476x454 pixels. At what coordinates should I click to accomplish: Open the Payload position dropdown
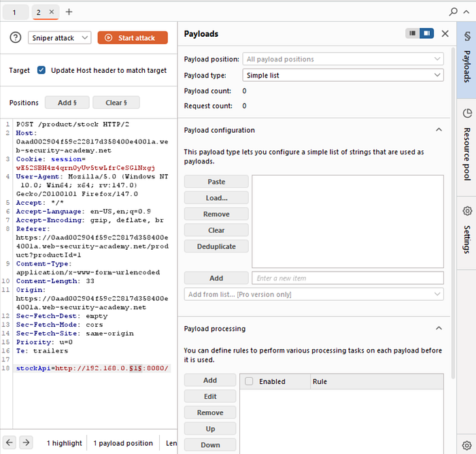click(343, 59)
